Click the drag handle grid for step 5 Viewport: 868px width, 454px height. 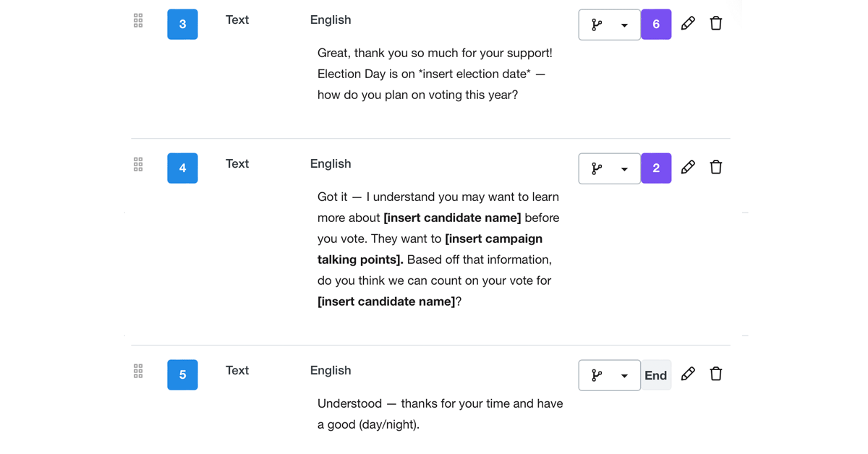[x=138, y=372]
